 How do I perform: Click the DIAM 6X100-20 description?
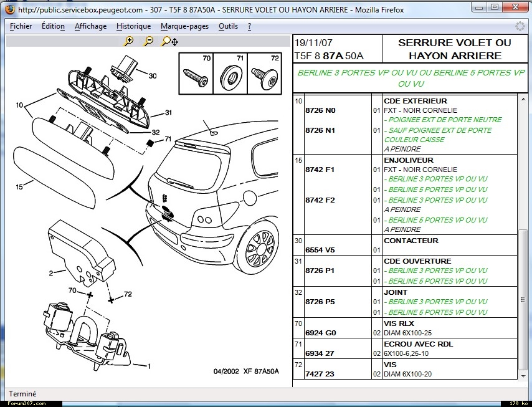[408, 374]
